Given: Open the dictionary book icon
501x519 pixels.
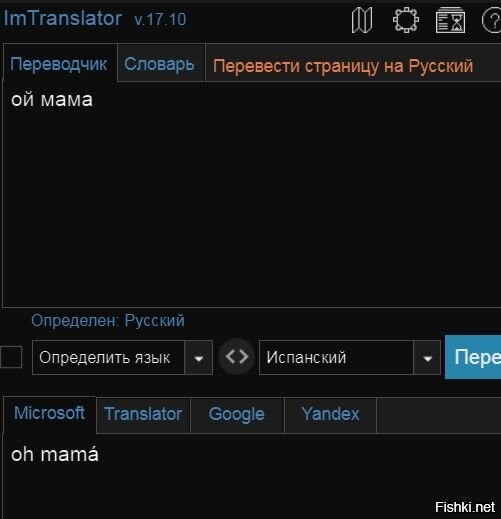Looking at the screenshot, I should (362, 21).
